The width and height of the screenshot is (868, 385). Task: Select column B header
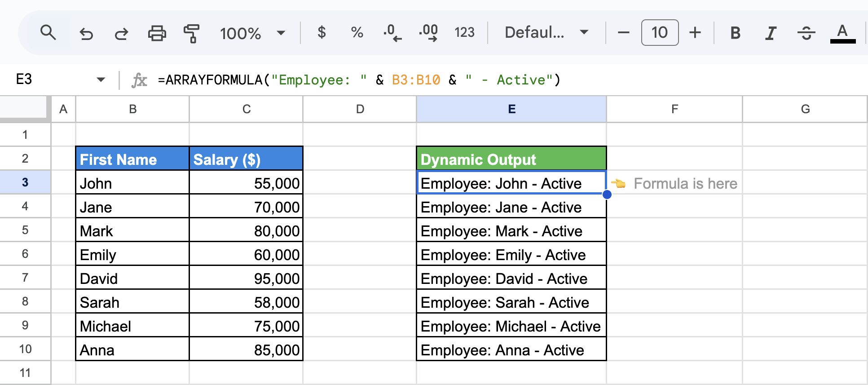click(132, 109)
